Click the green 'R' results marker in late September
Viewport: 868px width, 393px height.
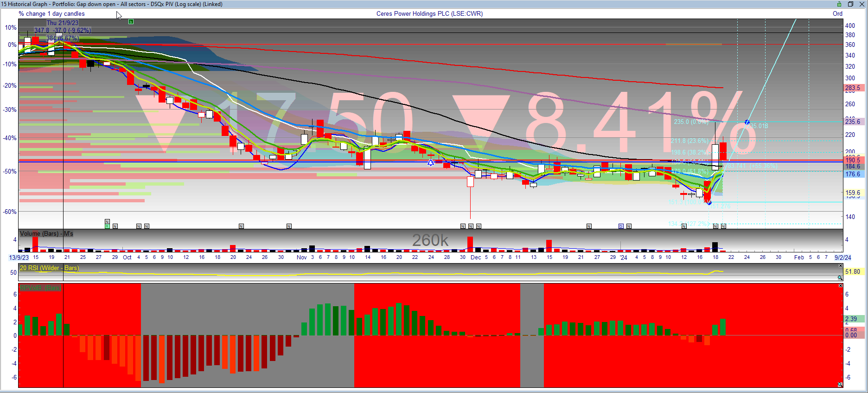click(107, 226)
